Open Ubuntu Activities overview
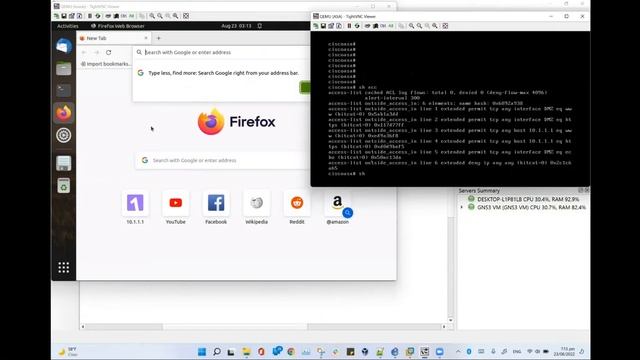 coord(68,26)
